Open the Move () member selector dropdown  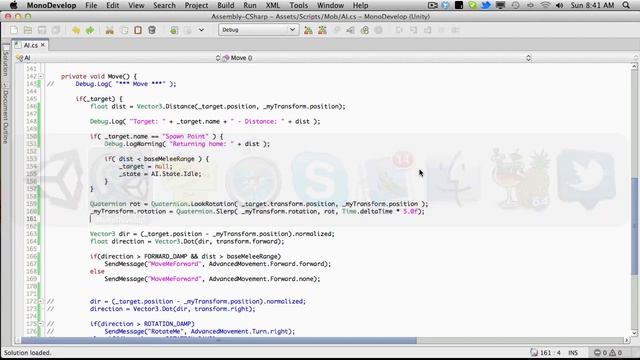376,58
